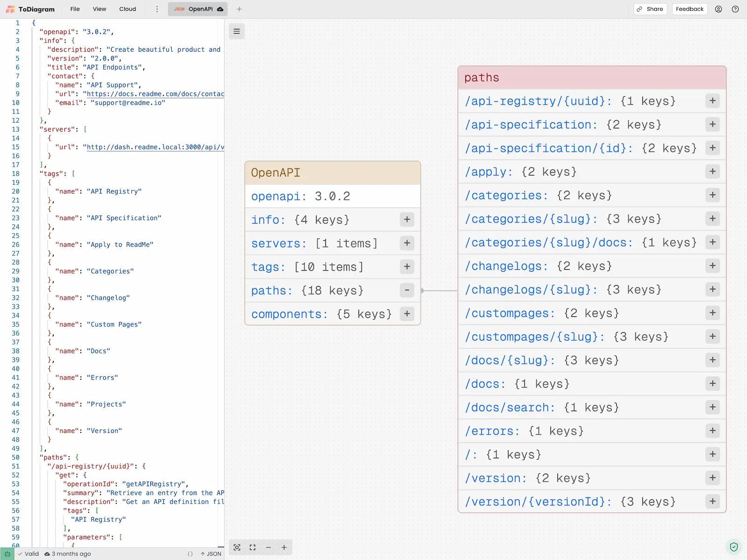This screenshot has height=560, width=747.
Task: Expand the components node in OpenAPI card
Action: 407,314
